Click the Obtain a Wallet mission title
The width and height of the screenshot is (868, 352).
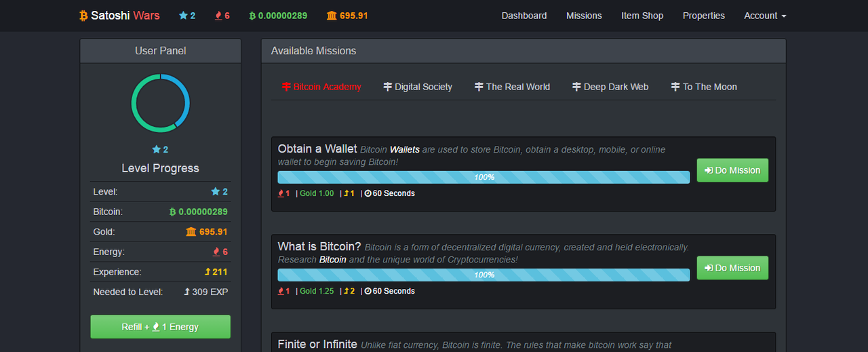coord(317,149)
